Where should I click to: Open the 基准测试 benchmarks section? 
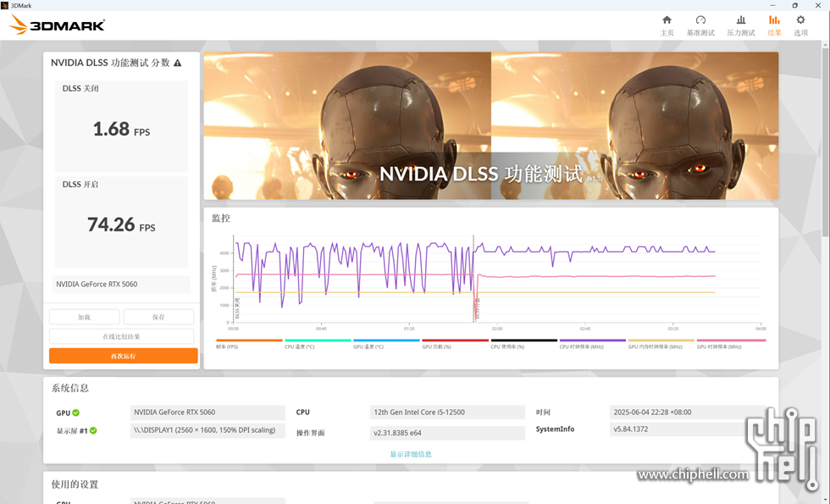(700, 25)
